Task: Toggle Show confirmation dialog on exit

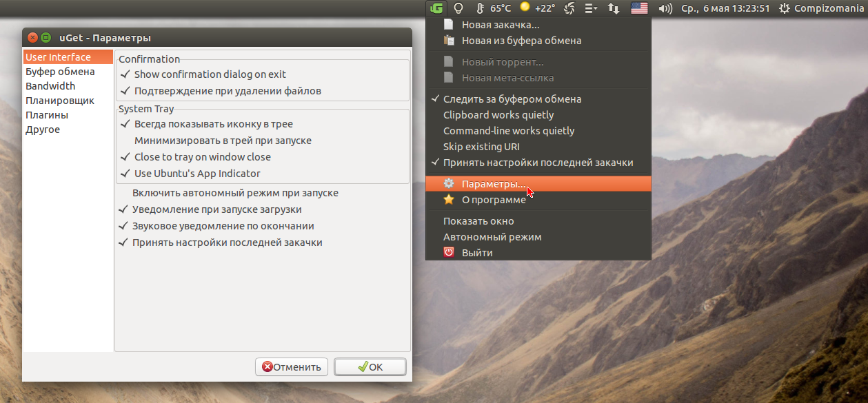Action: pyautogui.click(x=203, y=74)
